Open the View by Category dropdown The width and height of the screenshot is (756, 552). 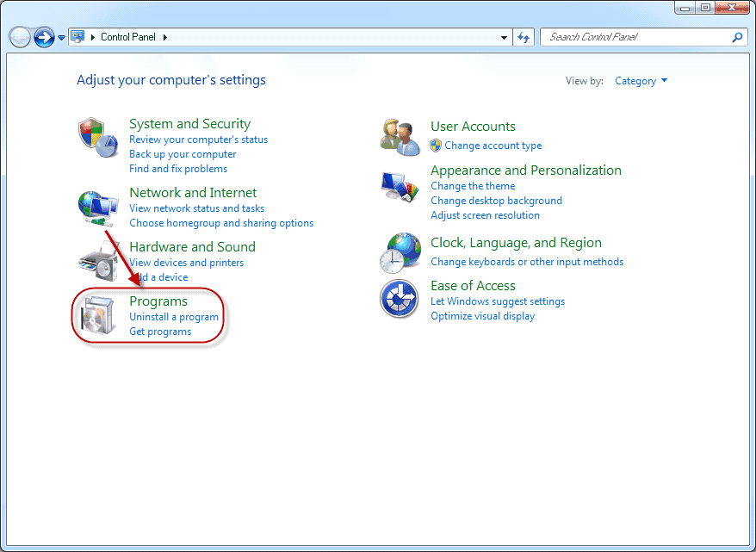pos(641,81)
